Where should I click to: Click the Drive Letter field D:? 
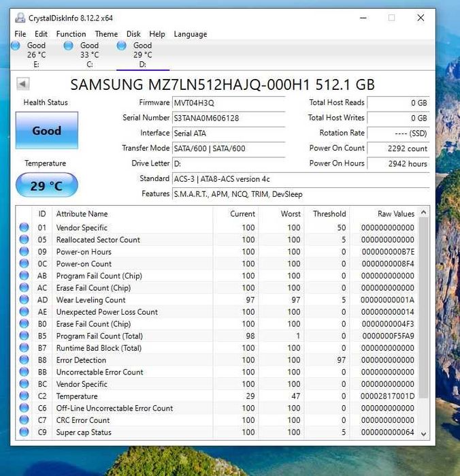[x=229, y=163]
